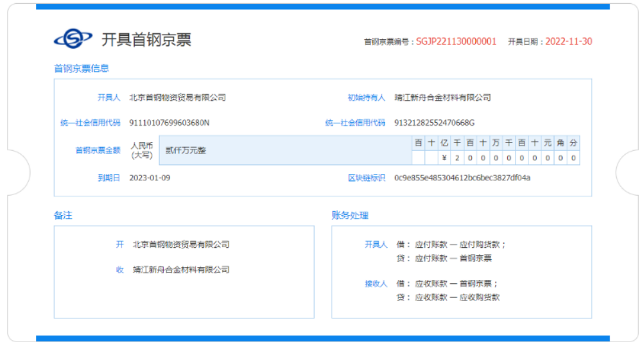The width and height of the screenshot is (644, 346).
Task: Click the 开 label in remarks box
Action: tap(119, 244)
